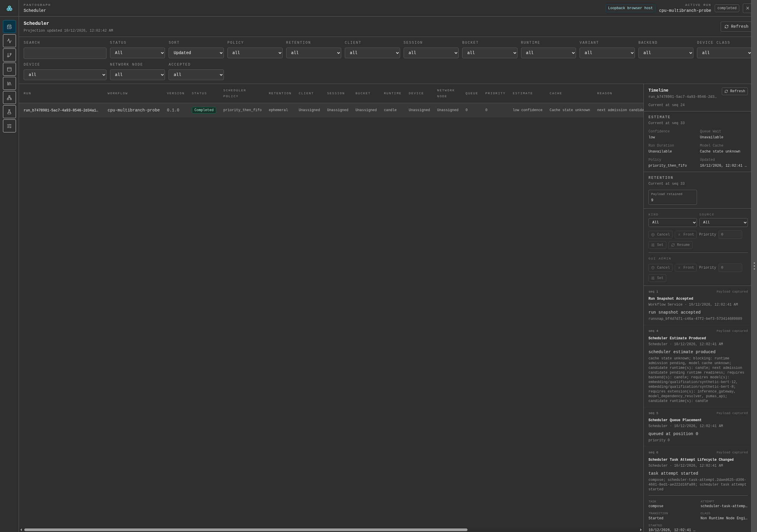This screenshot has height=532, width=757.
Task: Click GUI Admin Set button
Action: [x=657, y=278]
